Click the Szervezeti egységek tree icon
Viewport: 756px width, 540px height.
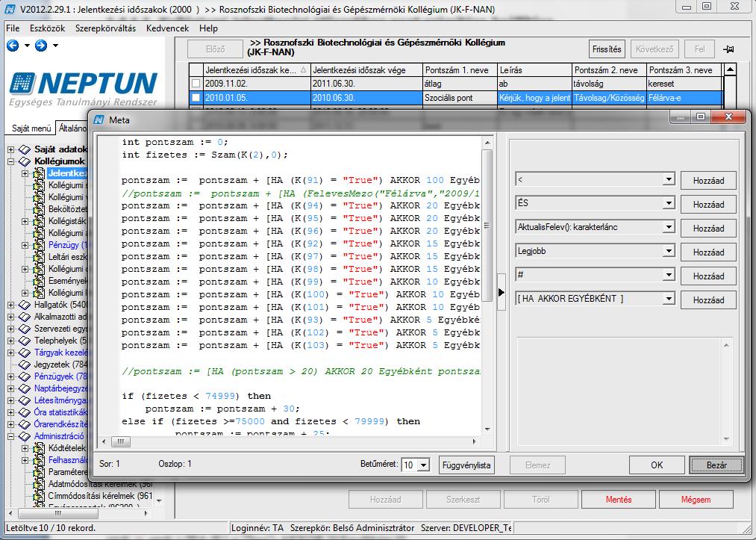point(25,329)
